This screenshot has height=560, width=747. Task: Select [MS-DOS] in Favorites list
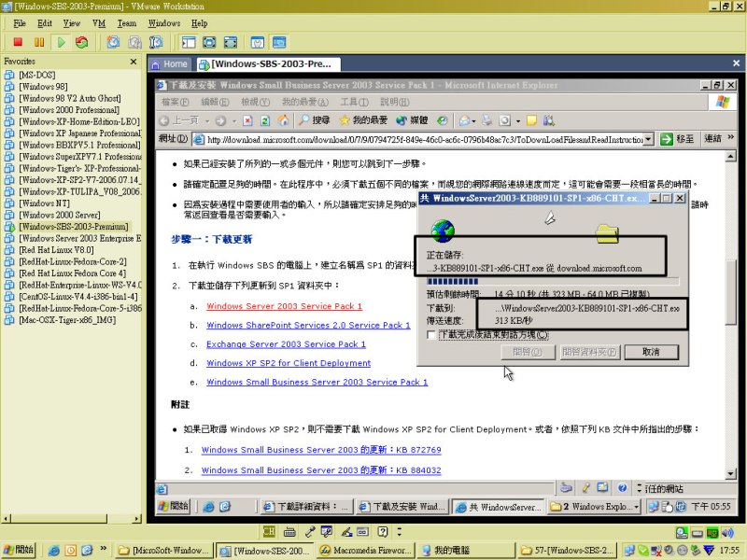pos(36,75)
